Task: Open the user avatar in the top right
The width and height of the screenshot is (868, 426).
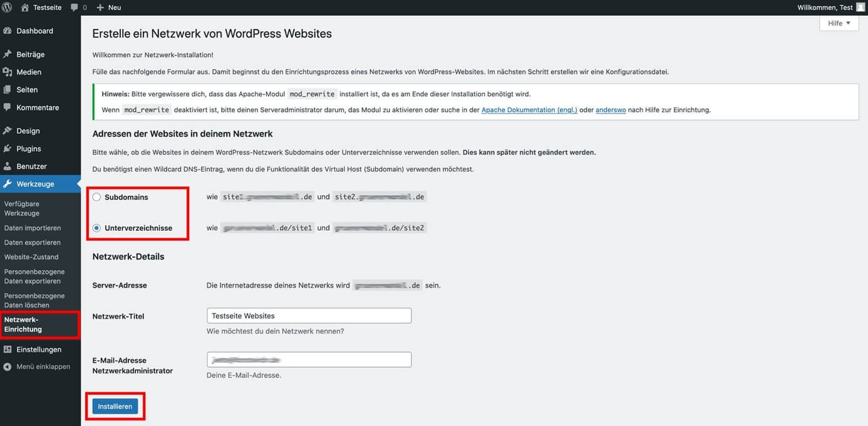Action: [860, 8]
